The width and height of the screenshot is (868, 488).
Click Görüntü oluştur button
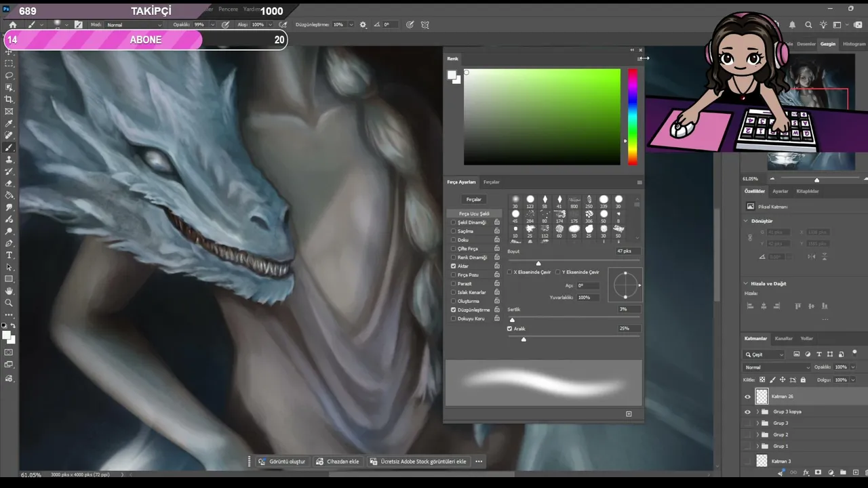[282, 462]
